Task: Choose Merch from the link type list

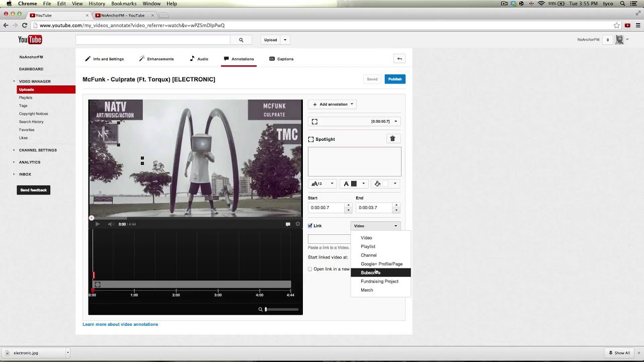Action: (381, 290)
